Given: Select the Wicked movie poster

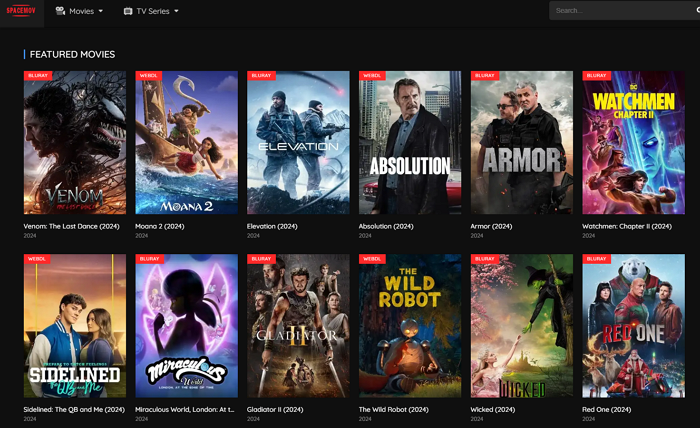Looking at the screenshot, I should tap(521, 326).
